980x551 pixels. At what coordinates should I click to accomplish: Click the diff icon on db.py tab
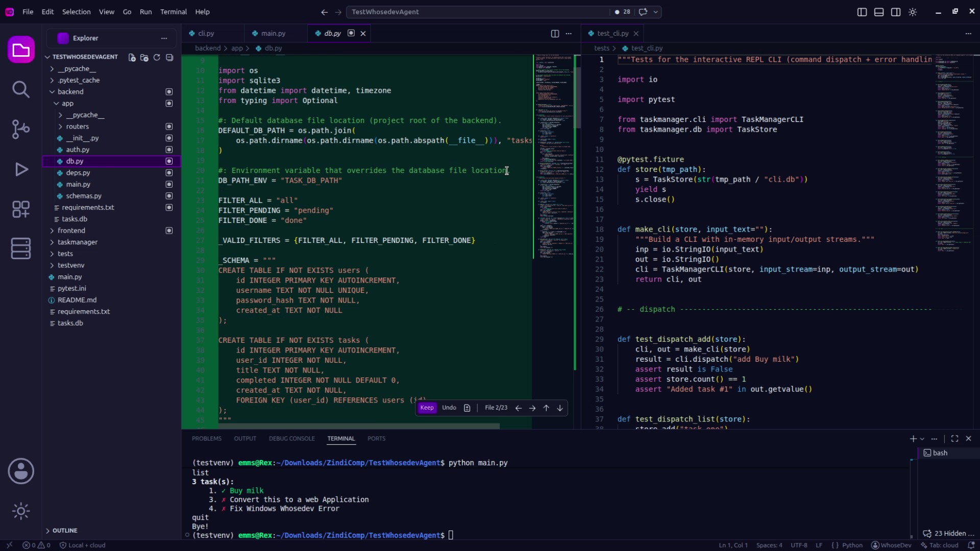[x=351, y=33]
